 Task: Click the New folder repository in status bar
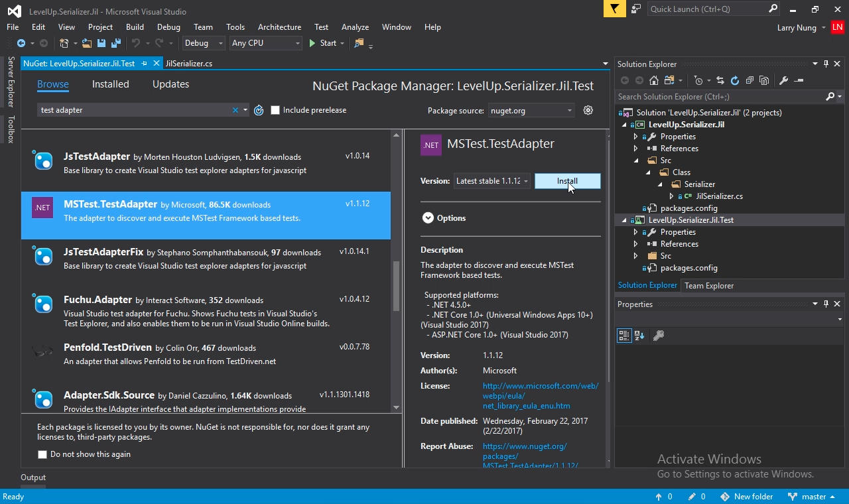pyautogui.click(x=747, y=497)
